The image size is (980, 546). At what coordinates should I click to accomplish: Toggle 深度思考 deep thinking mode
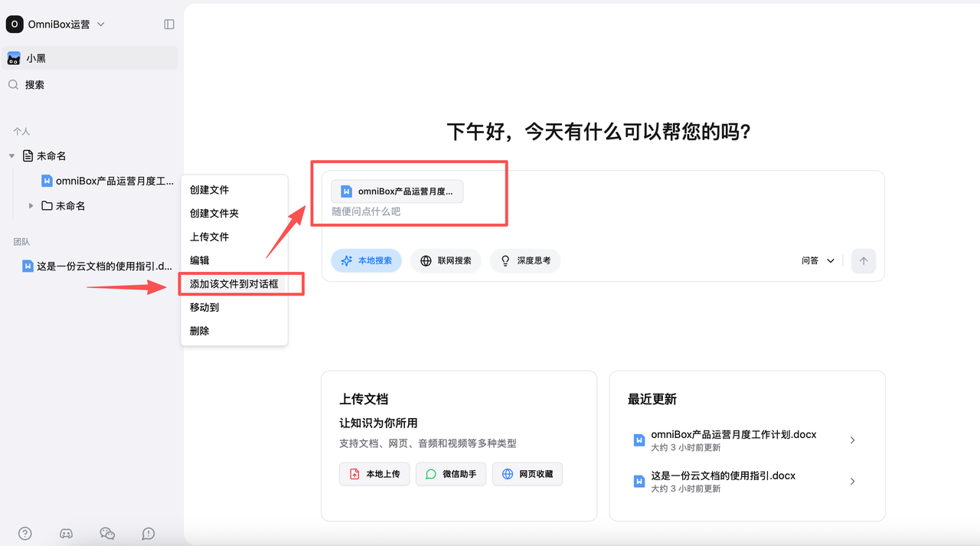click(x=525, y=261)
